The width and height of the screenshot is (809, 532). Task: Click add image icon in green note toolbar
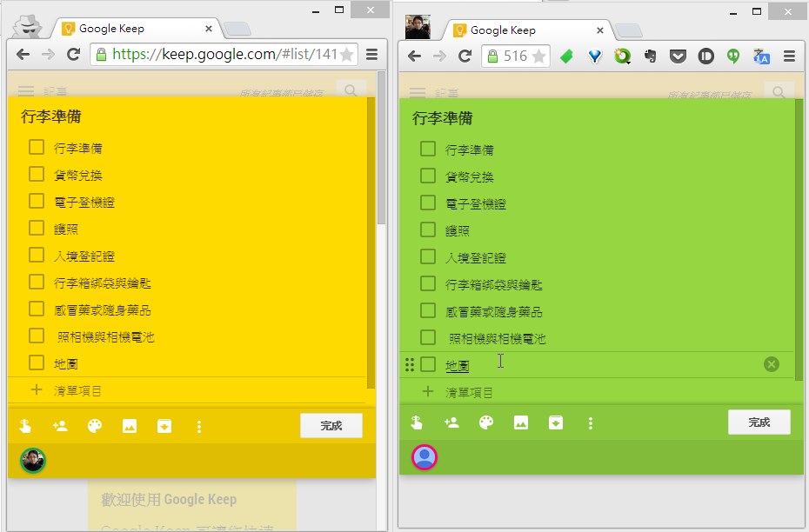[x=521, y=422]
